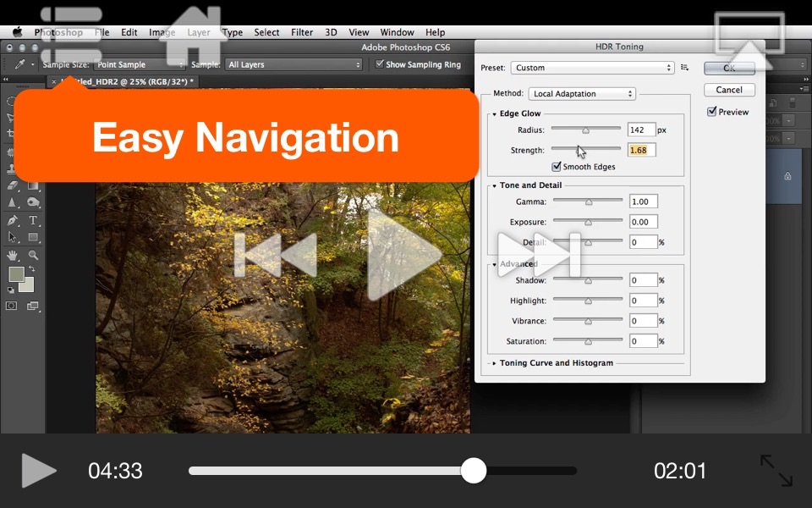Image resolution: width=812 pixels, height=508 pixels.
Task: Collapse the Tone and Detail section
Action: click(495, 185)
